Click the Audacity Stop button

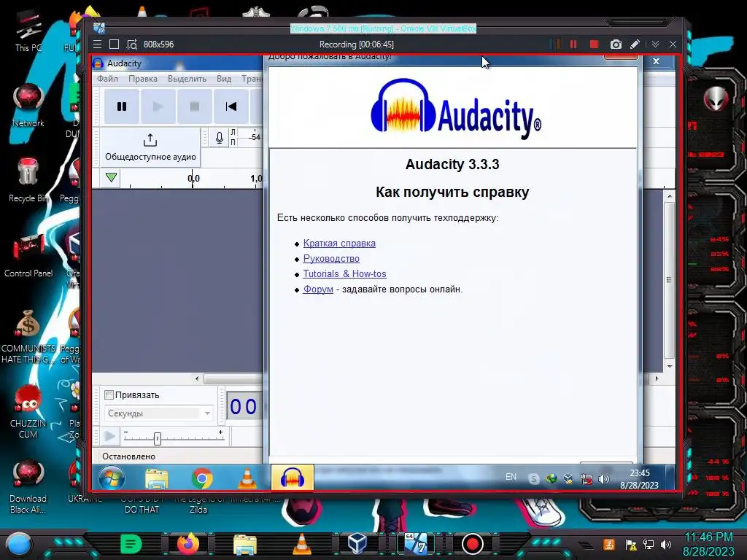coord(194,106)
